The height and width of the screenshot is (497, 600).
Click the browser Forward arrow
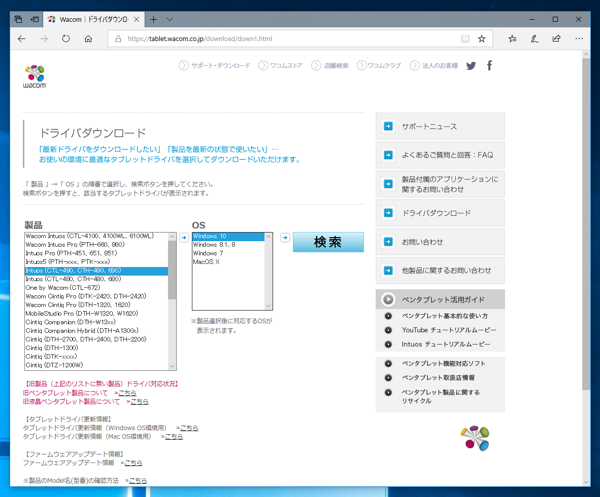44,39
